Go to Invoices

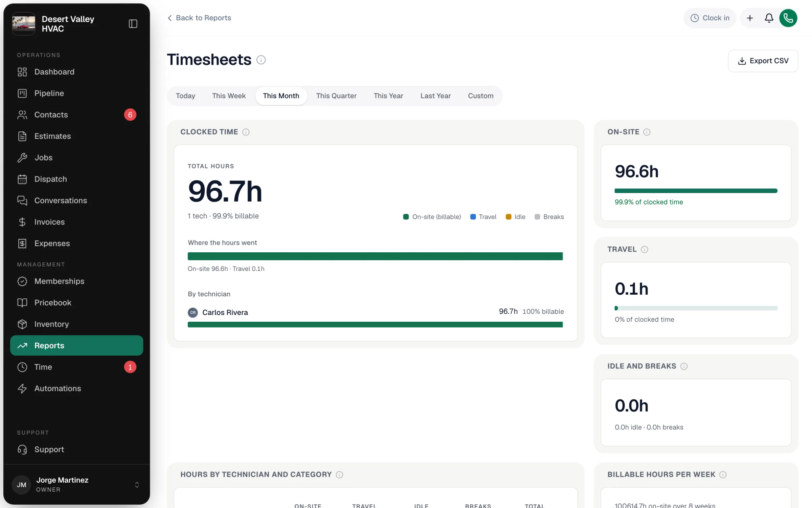(76, 222)
